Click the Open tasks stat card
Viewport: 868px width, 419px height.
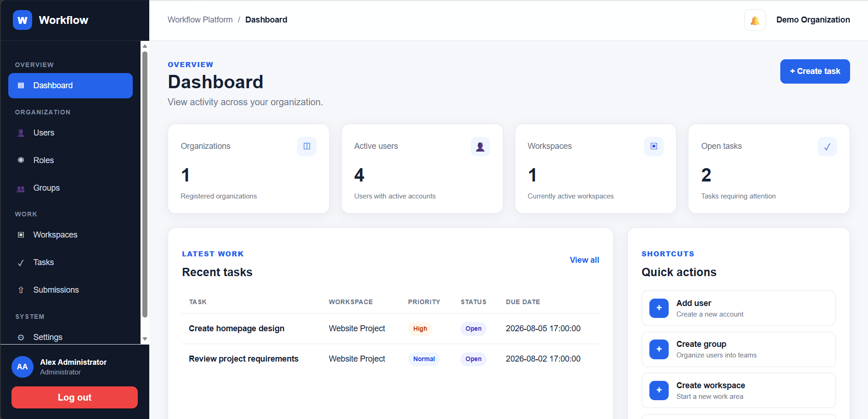(x=769, y=169)
